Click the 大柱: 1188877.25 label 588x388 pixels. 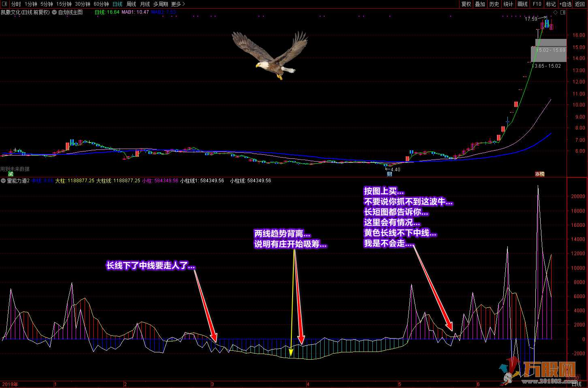pos(75,181)
